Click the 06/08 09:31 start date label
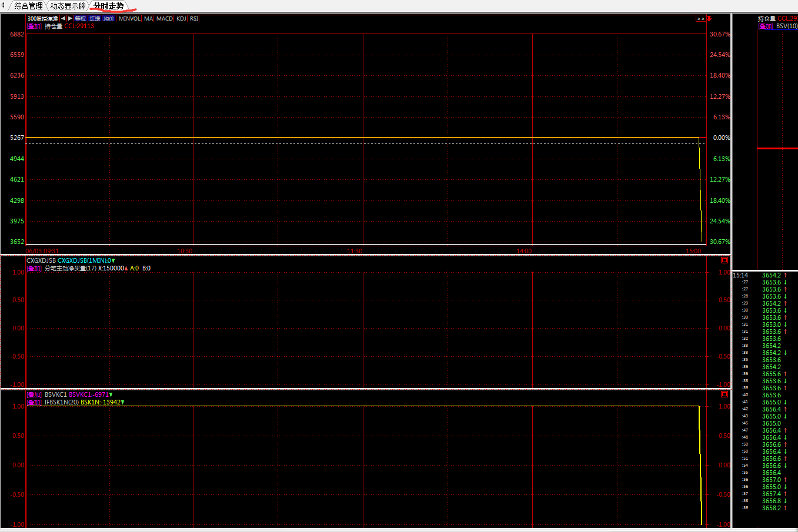 [42, 251]
